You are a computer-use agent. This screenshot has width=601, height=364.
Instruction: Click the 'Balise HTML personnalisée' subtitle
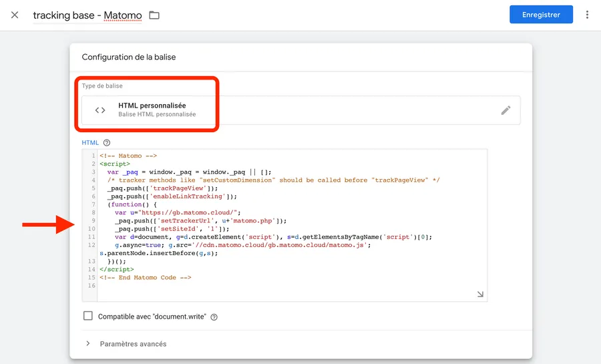(157, 114)
